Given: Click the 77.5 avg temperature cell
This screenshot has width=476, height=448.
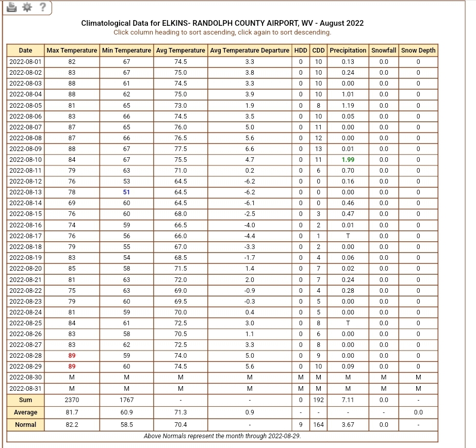Looking at the screenshot, I should pos(180,148).
